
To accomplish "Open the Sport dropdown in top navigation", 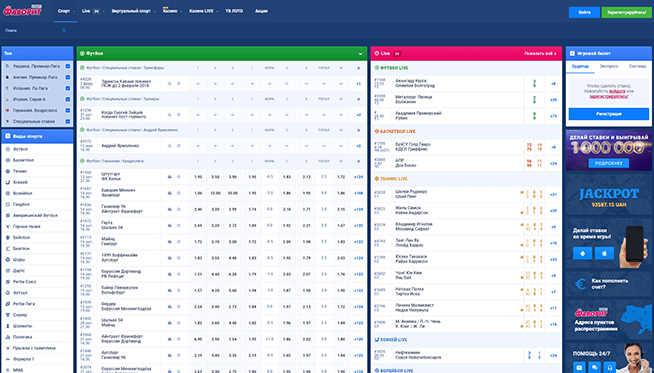I will 65,11.
